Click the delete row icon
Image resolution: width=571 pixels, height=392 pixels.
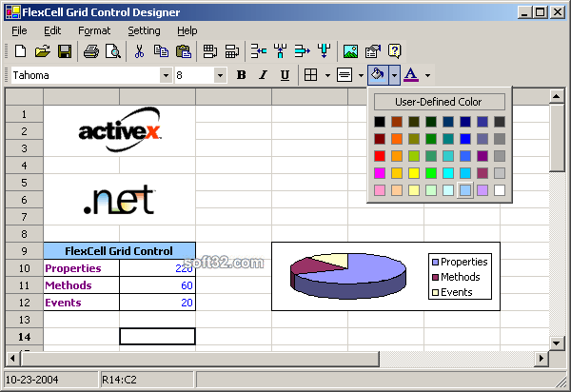coord(303,51)
